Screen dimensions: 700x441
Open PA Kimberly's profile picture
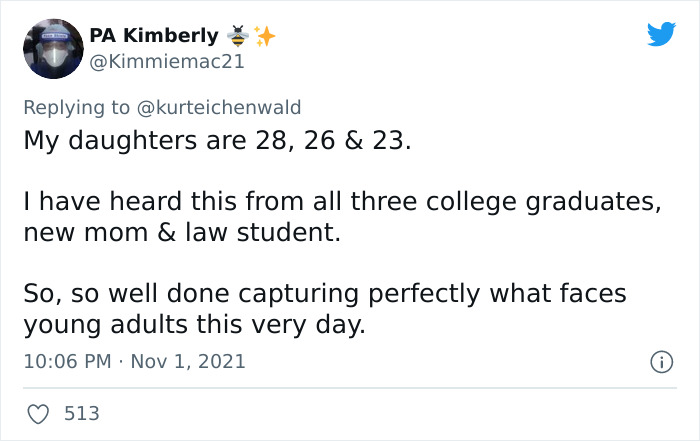point(52,47)
